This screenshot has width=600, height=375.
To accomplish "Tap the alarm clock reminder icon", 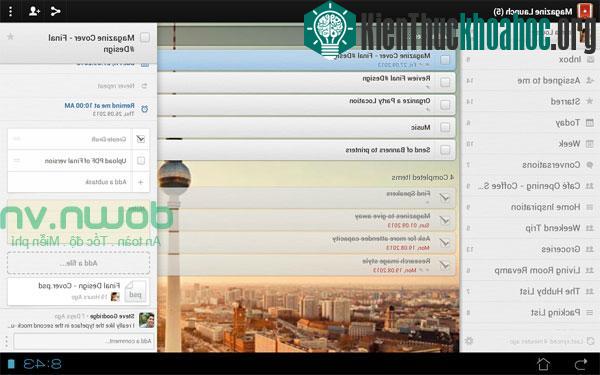I will click(x=144, y=109).
